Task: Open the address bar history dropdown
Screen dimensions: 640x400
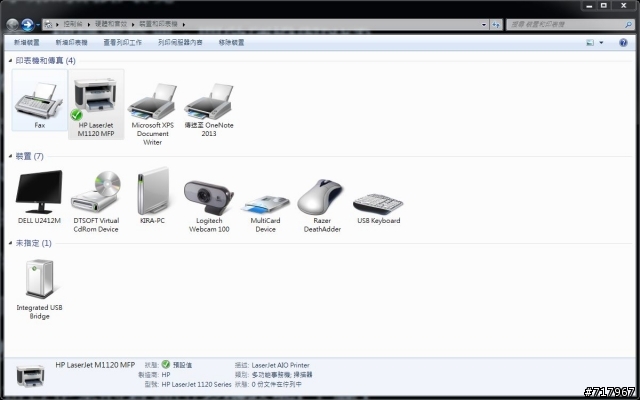Action: point(484,24)
